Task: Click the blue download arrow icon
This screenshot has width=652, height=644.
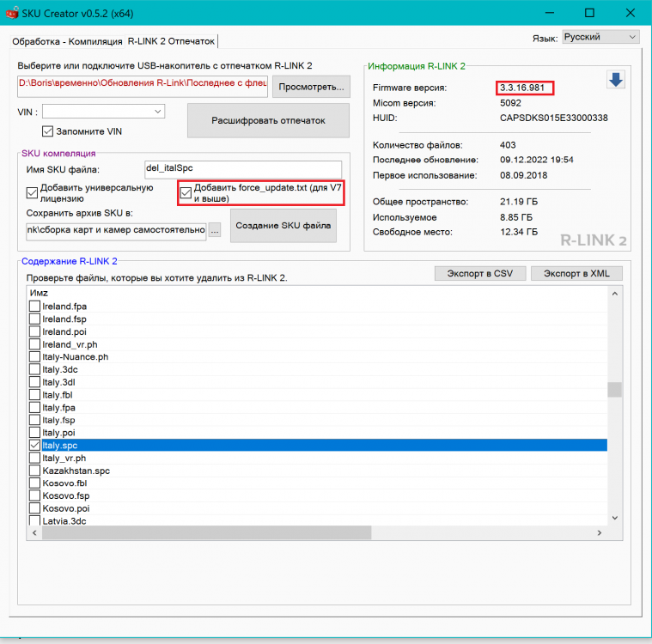Action: click(x=615, y=79)
